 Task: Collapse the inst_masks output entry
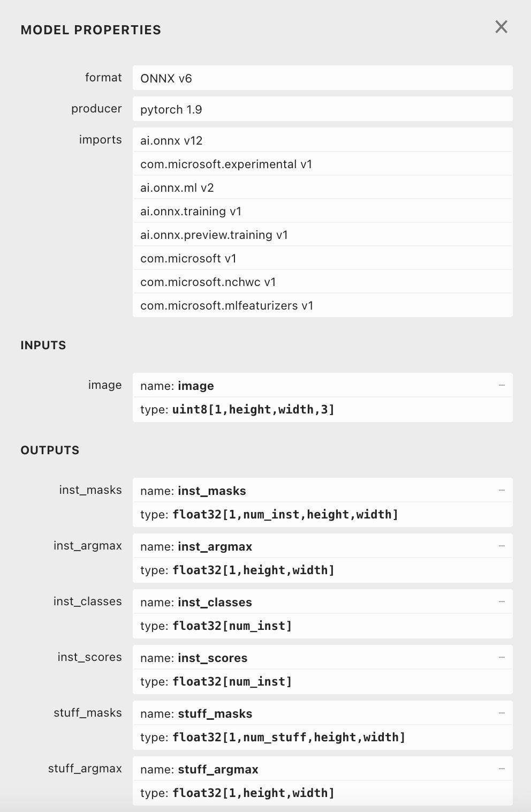tap(501, 490)
